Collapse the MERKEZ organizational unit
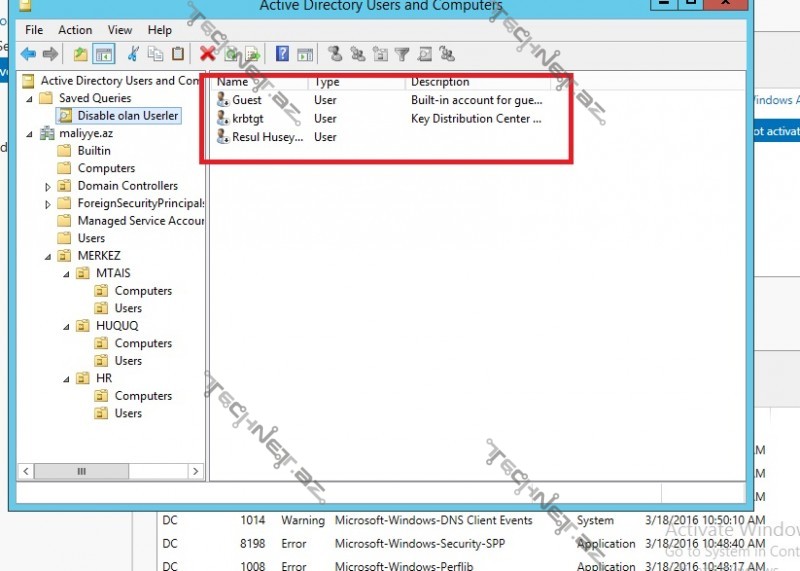This screenshot has width=800, height=571. (x=48, y=256)
